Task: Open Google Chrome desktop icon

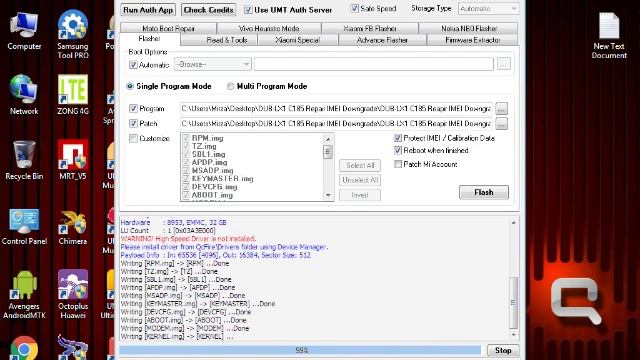Action: click(24, 348)
